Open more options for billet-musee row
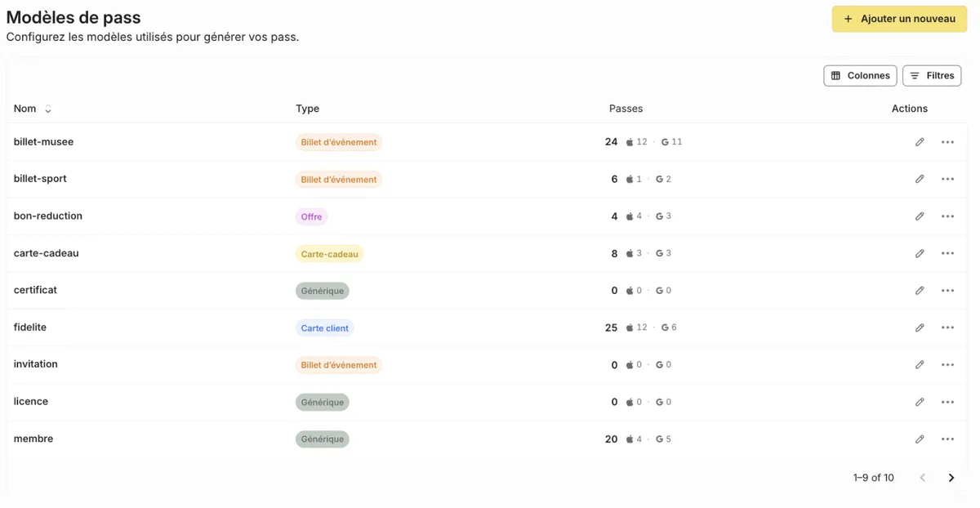The image size is (980, 508). (x=947, y=142)
